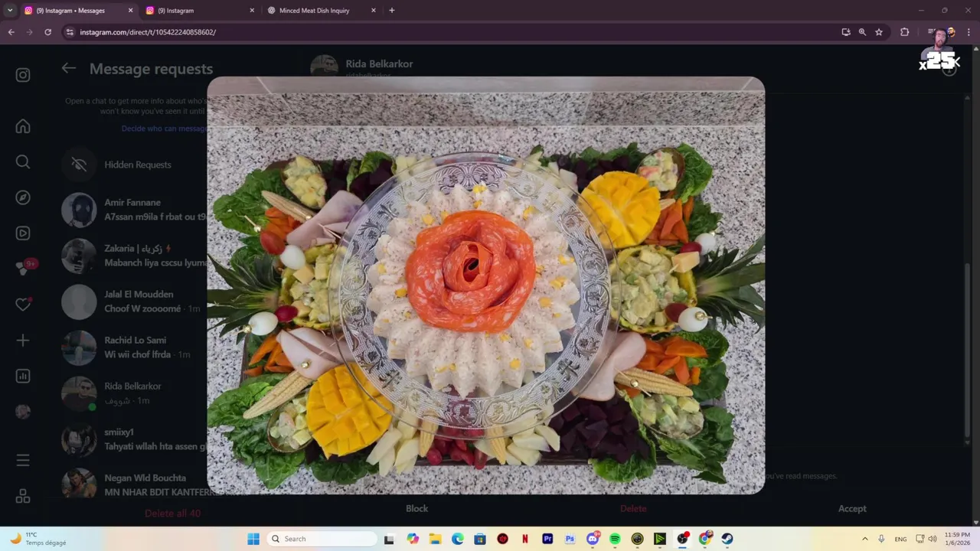This screenshot has height=551, width=980.
Task: Open the browser extensions puzzle icon
Action: coord(904,32)
